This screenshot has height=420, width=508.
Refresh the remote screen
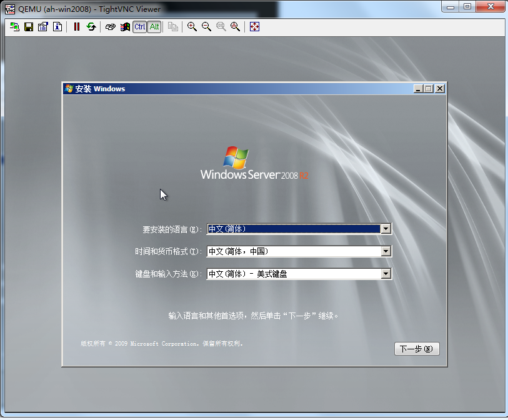point(91,27)
